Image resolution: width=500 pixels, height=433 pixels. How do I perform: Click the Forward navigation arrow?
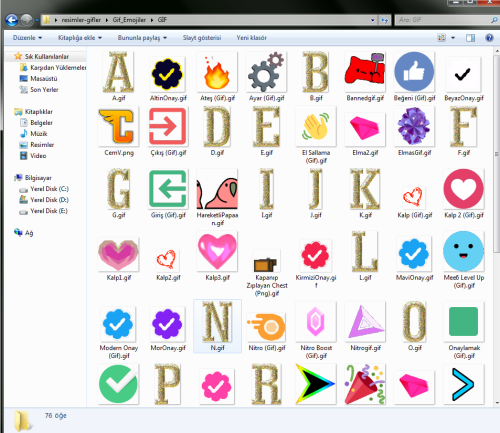(27, 20)
